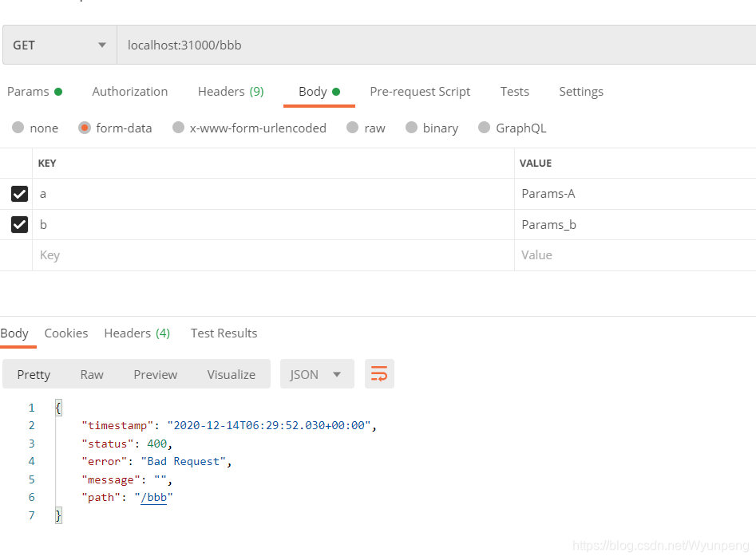
Task: Select the binary body option
Action: click(x=411, y=128)
